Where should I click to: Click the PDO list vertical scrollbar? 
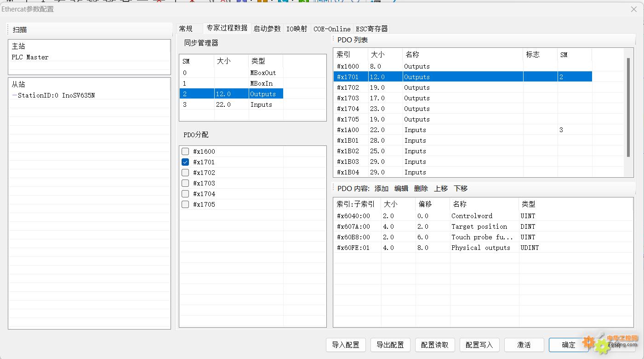coord(628,107)
